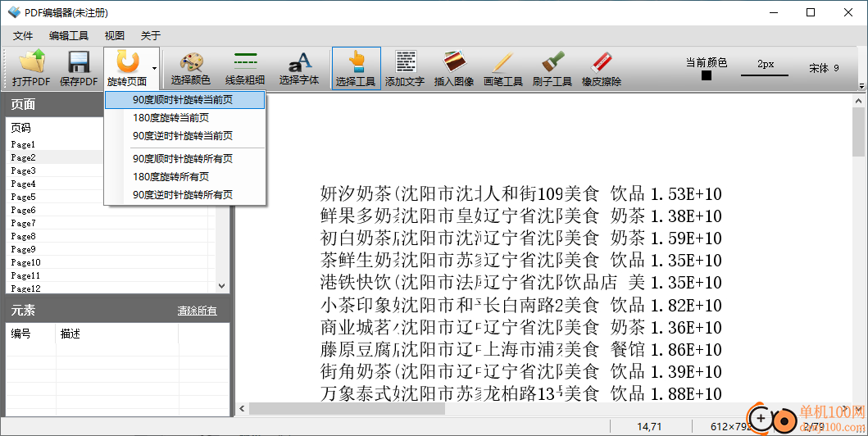
Task: Click the 编号 column header
Action: click(21, 334)
